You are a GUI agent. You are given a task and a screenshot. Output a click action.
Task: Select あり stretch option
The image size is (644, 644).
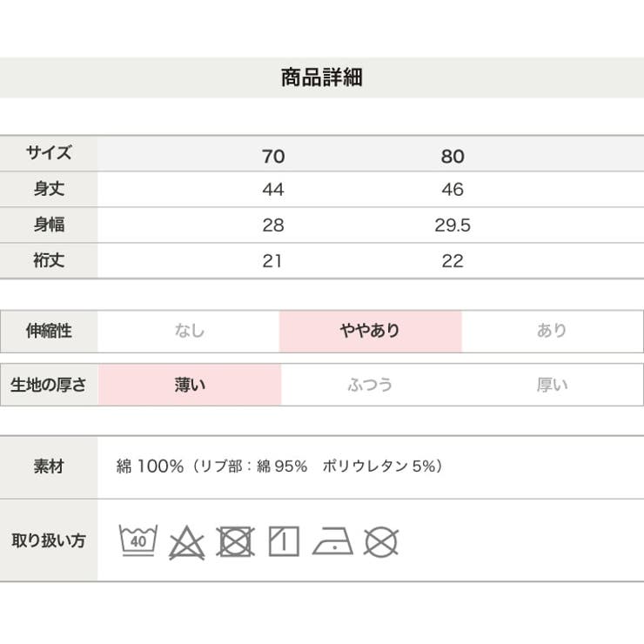[552, 331]
